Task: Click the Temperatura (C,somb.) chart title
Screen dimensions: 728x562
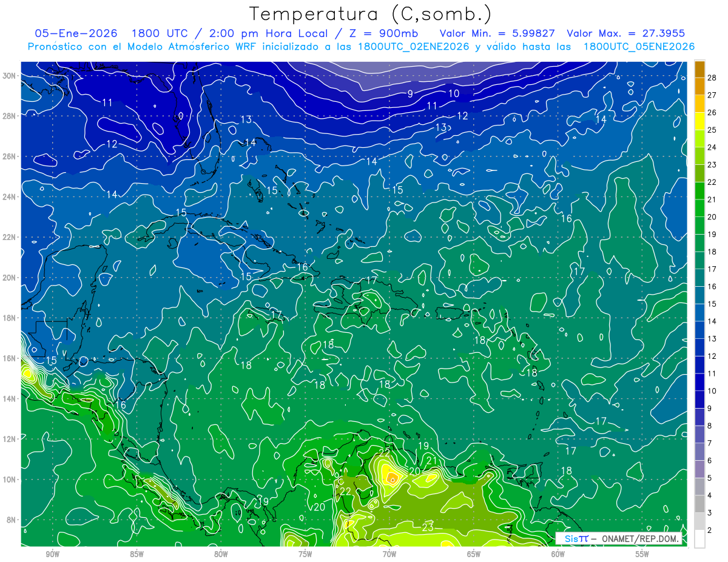Action: (x=371, y=14)
